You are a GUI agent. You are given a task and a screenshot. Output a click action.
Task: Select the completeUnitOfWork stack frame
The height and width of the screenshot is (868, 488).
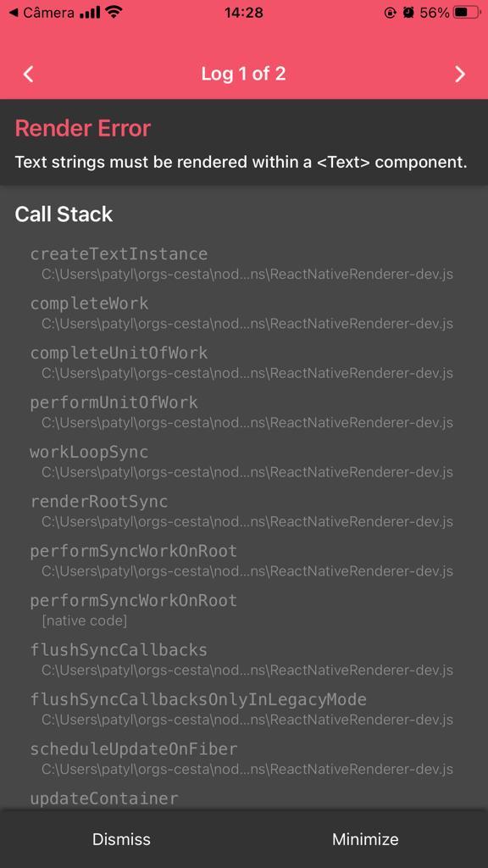click(241, 362)
